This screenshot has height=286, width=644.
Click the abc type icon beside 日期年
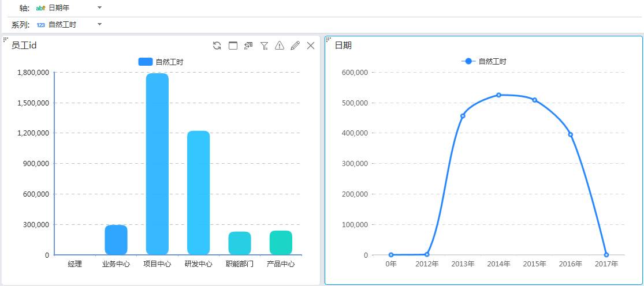[x=40, y=8]
